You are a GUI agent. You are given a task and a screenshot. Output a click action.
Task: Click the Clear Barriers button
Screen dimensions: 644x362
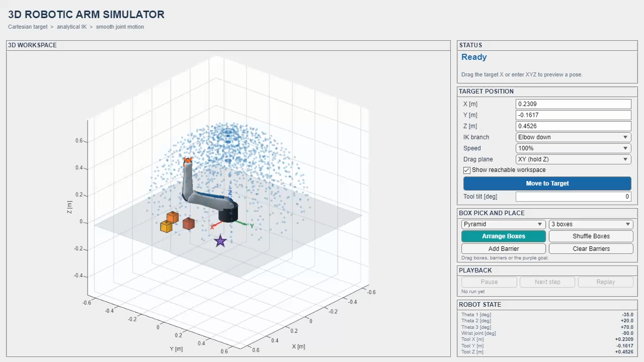591,249
